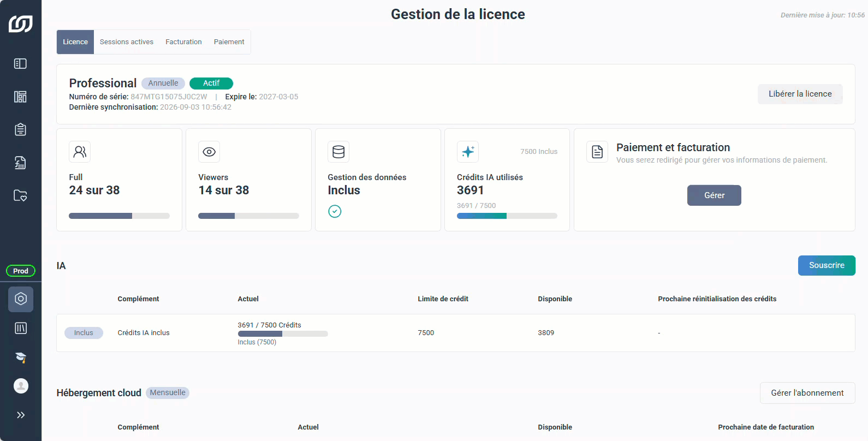The image size is (868, 441).
Task: Click the AI credits sparkle icon
Action: point(468,152)
